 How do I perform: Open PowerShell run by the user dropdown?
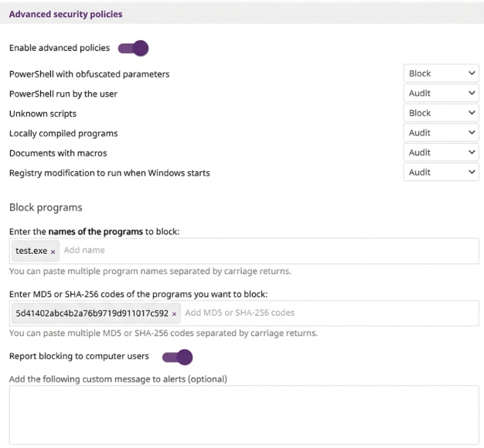pyautogui.click(x=441, y=94)
